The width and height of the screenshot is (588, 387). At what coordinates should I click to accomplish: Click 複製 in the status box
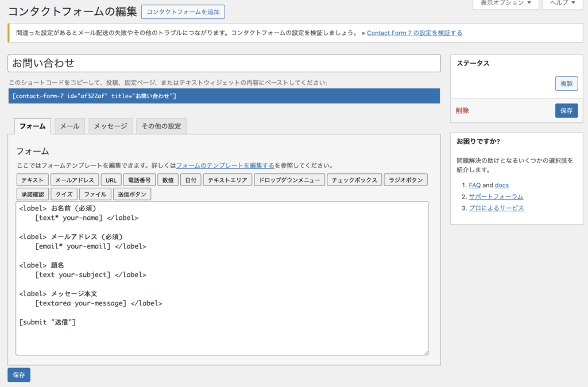pos(566,84)
